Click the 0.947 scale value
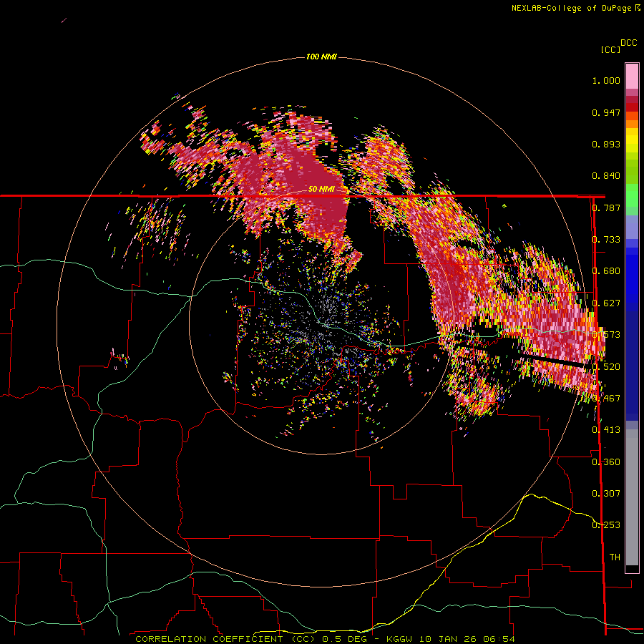 [x=606, y=112]
